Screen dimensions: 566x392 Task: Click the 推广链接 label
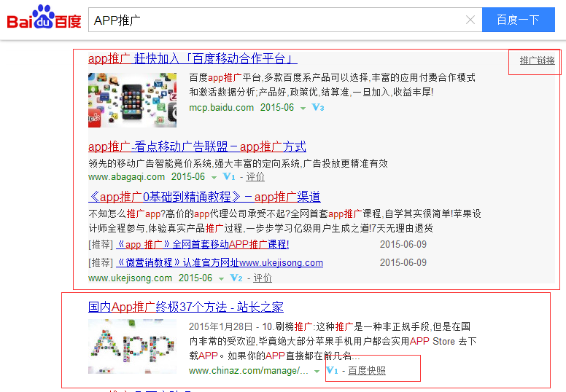tap(537, 61)
